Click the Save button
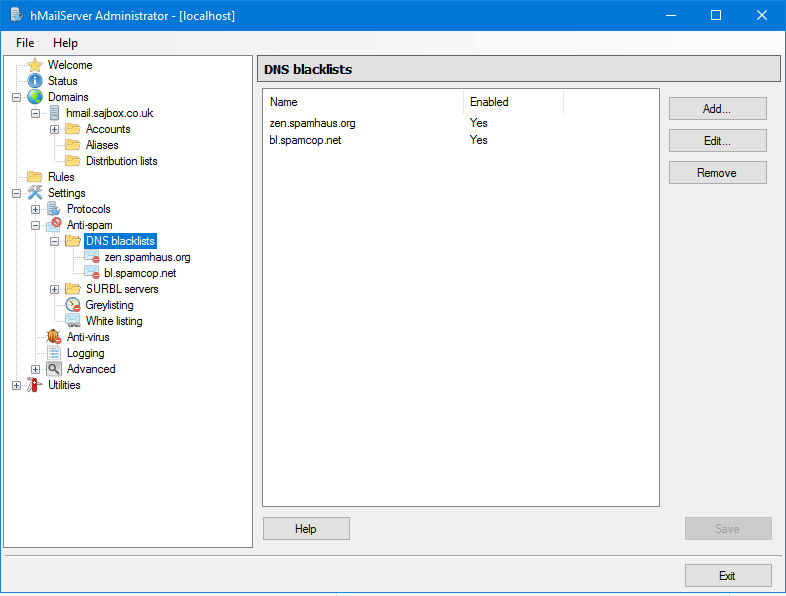 coord(728,529)
